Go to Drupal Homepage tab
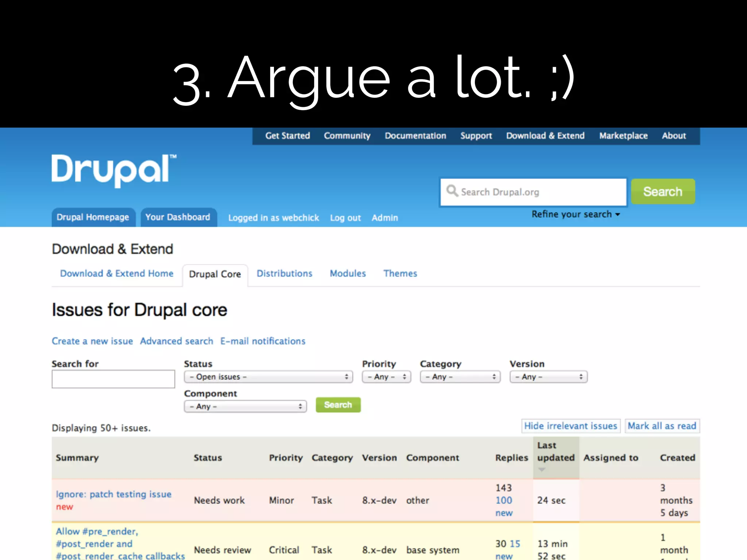 pyautogui.click(x=93, y=217)
